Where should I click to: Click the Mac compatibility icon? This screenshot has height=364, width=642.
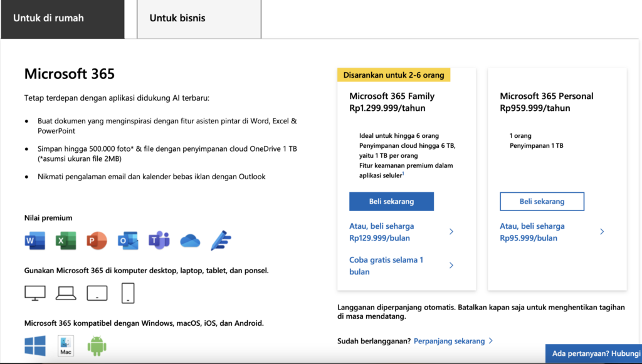coord(66,346)
